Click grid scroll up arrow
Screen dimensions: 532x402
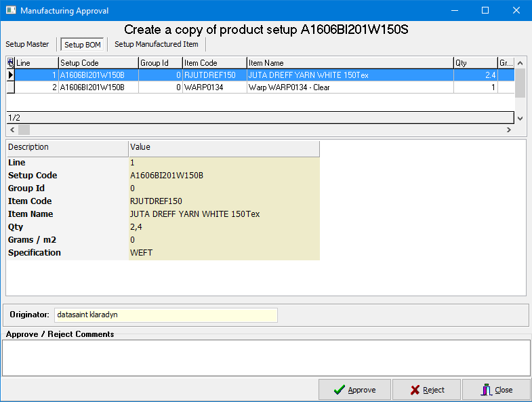pos(520,63)
